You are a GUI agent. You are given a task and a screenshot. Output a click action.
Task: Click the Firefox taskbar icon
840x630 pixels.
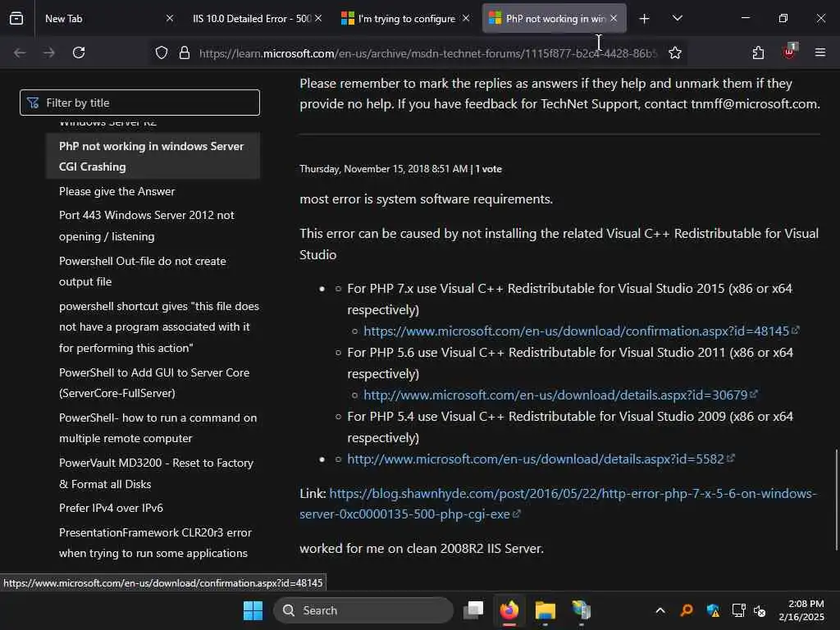pyautogui.click(x=509, y=610)
